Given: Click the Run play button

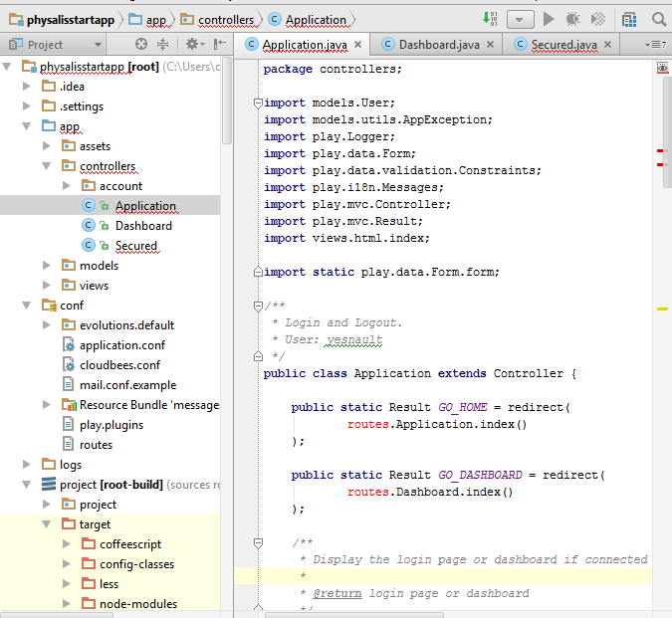Looking at the screenshot, I should [x=549, y=19].
